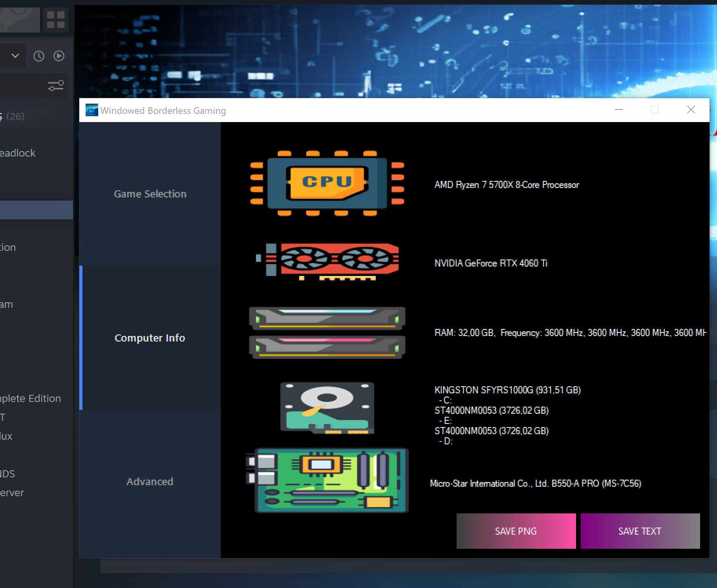Image resolution: width=717 pixels, height=588 pixels.
Task: Open the Steam library filter settings icon
Action: point(56,86)
